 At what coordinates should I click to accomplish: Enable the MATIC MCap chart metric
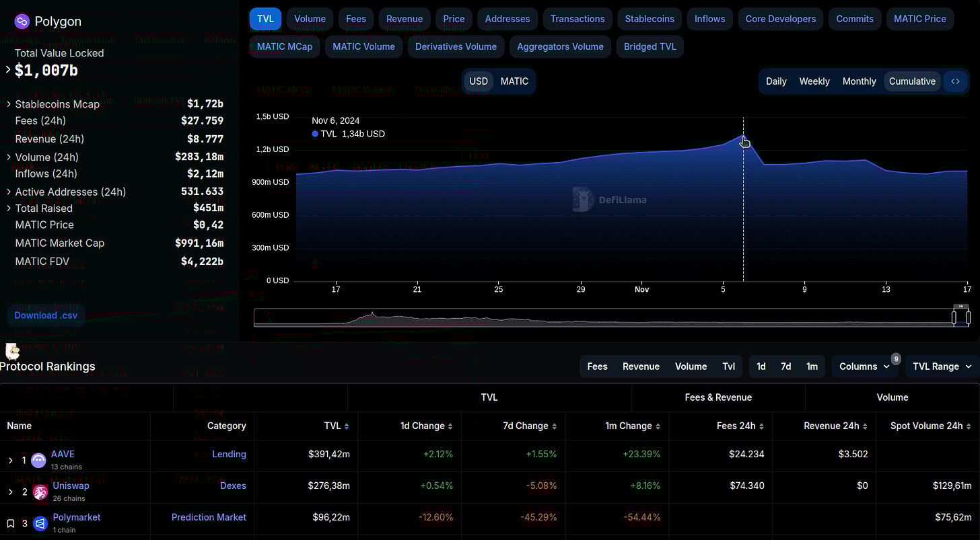pos(285,46)
